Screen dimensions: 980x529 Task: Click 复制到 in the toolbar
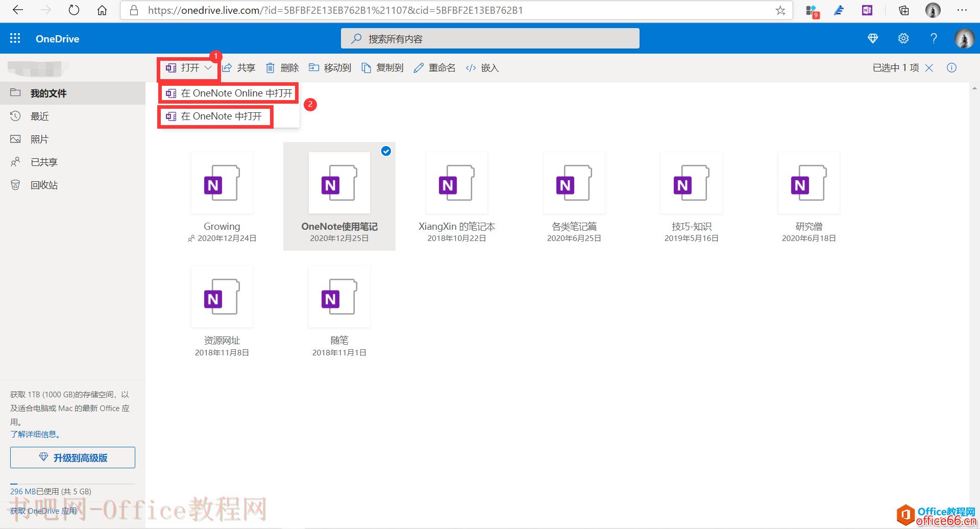(x=382, y=68)
